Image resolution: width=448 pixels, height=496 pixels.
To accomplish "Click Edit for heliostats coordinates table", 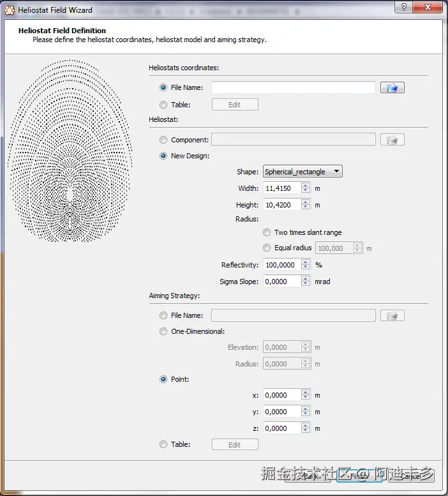I will 235,105.
